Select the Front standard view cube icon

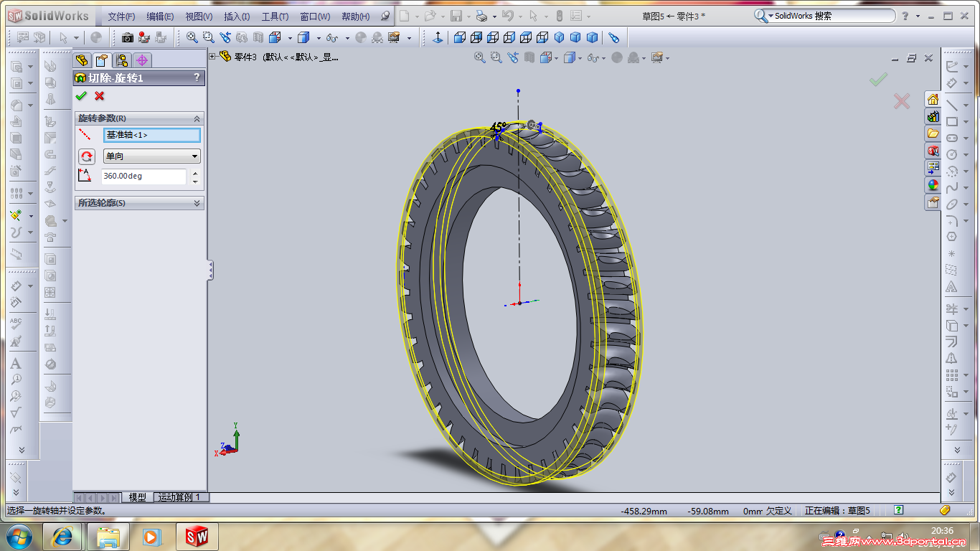[x=459, y=37]
